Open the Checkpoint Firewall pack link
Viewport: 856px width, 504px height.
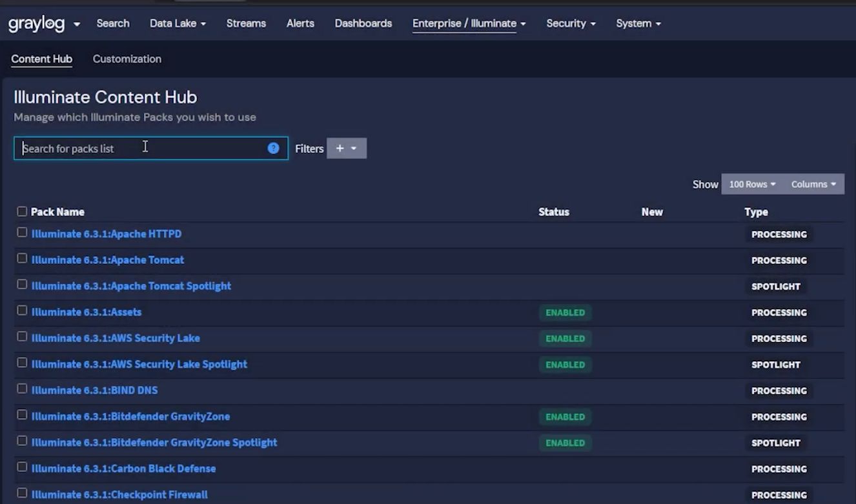pyautogui.click(x=119, y=495)
